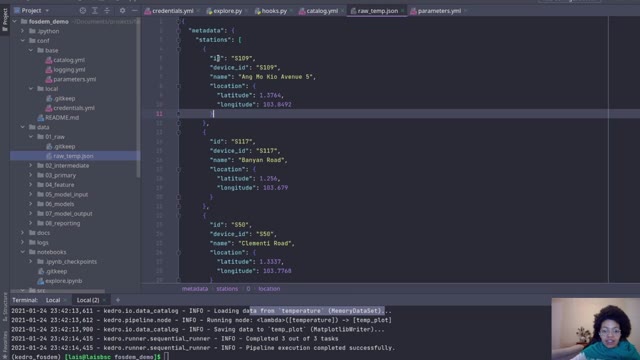640x360 pixels.
Task: Fold the stations array in gutter
Action: coord(178,40)
